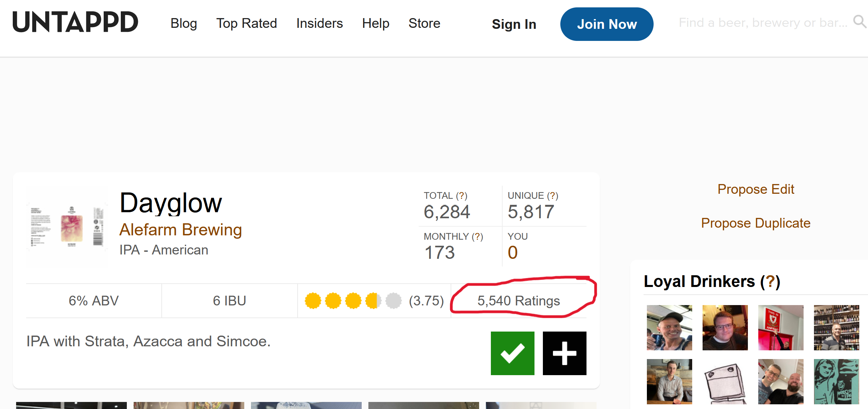This screenshot has width=868, height=409.
Task: Open the MONTHLY help question mark
Action: (477, 236)
